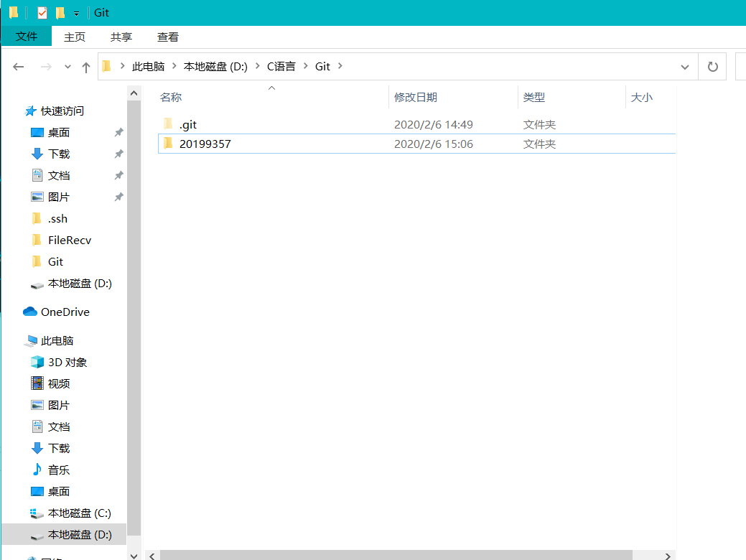Image resolution: width=746 pixels, height=560 pixels.
Task: Open 下载 under quick access
Action: pyautogui.click(x=59, y=154)
